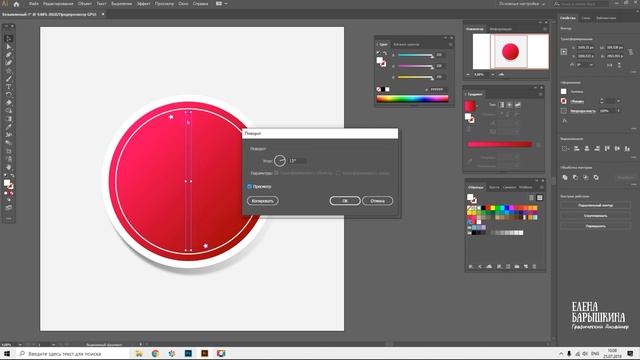640x360 pixels.
Task: Open the Окно menu
Action: pyautogui.click(x=183, y=4)
